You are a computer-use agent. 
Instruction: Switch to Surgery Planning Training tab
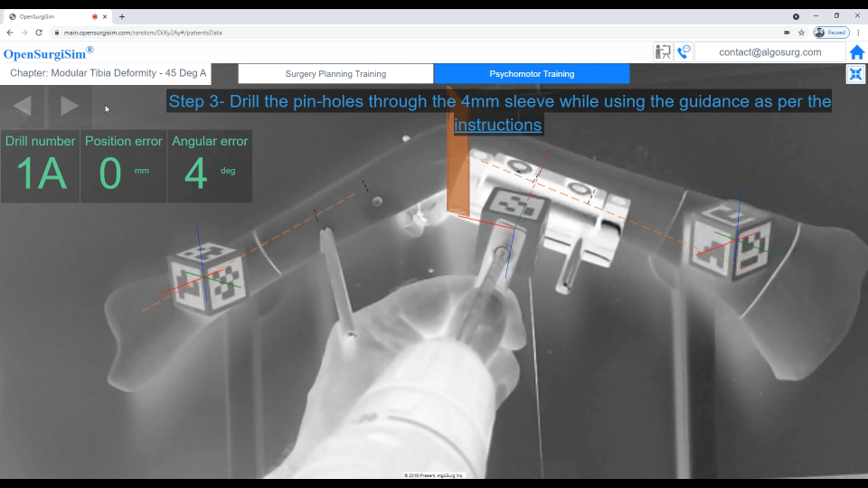pyautogui.click(x=335, y=74)
